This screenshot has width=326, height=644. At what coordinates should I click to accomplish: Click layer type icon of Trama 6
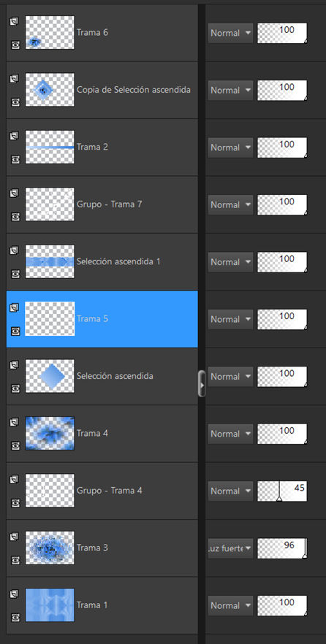click(x=15, y=21)
